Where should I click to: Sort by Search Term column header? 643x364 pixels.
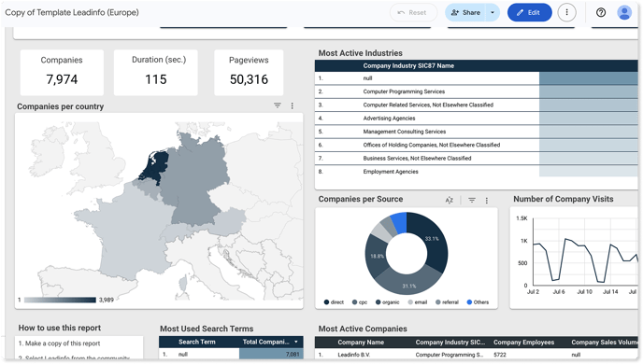(197, 342)
